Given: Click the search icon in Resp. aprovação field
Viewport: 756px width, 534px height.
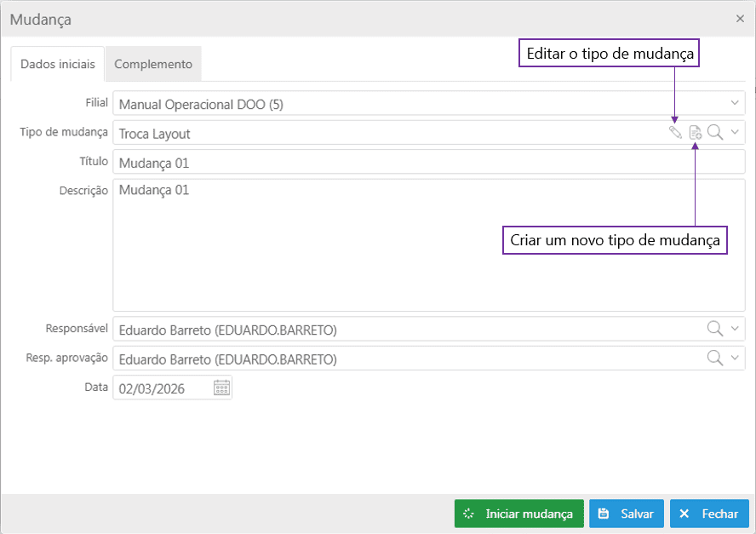Looking at the screenshot, I should pyautogui.click(x=715, y=358).
